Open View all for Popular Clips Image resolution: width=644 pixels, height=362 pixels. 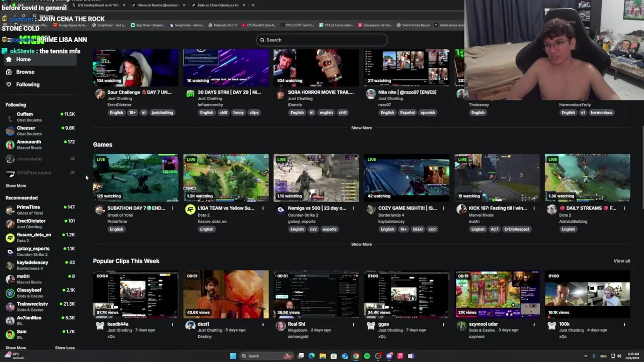622,261
